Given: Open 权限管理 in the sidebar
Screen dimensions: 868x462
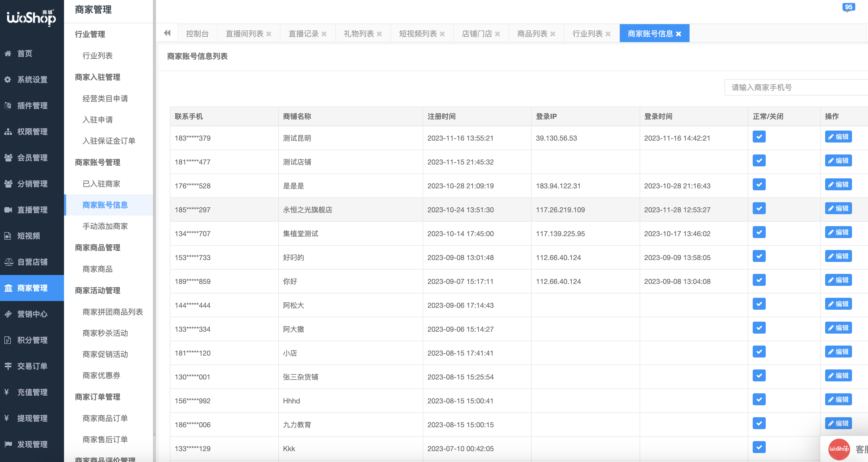Looking at the screenshot, I should 32,132.
